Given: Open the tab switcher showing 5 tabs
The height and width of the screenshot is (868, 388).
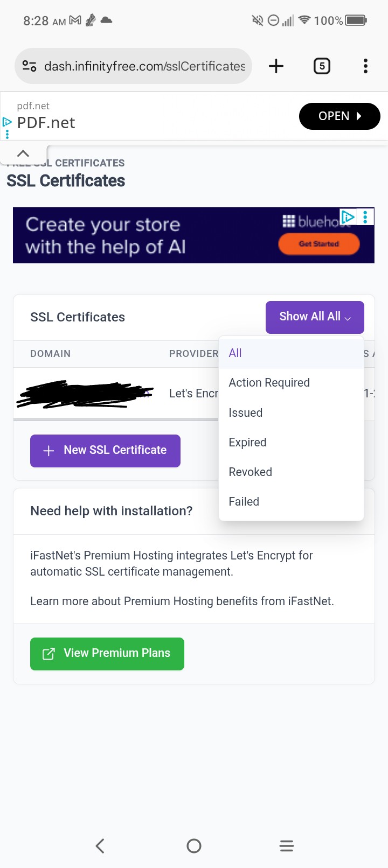Looking at the screenshot, I should [322, 66].
